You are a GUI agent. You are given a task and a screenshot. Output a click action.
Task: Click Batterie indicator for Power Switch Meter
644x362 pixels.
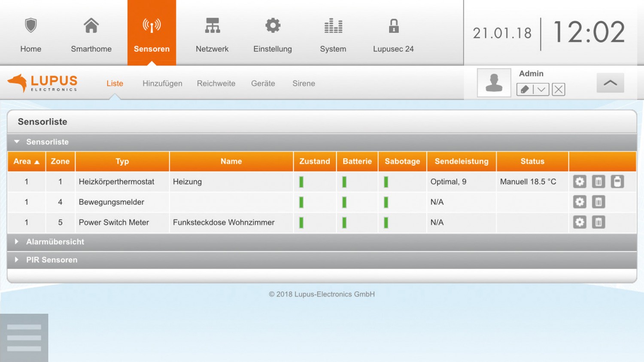click(344, 222)
